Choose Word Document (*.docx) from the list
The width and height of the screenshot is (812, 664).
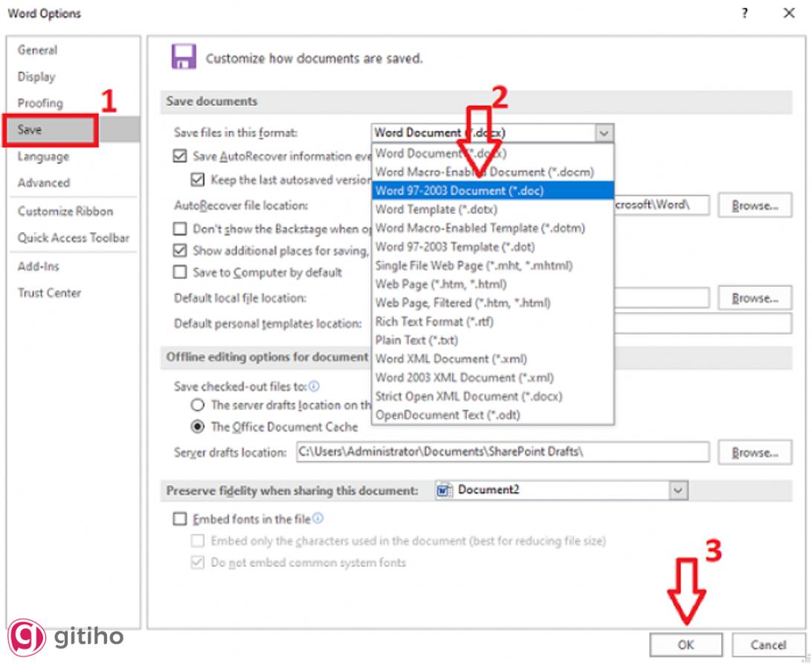pyautogui.click(x=492, y=152)
